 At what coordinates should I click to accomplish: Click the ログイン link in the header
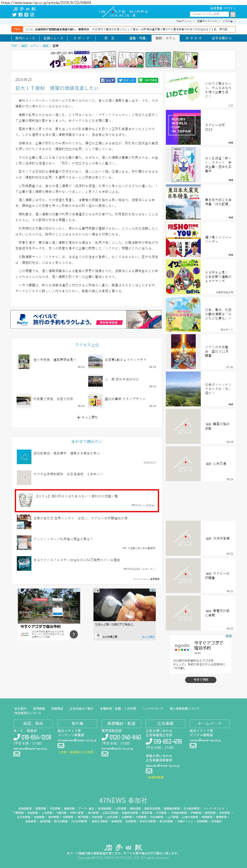pos(230,8)
